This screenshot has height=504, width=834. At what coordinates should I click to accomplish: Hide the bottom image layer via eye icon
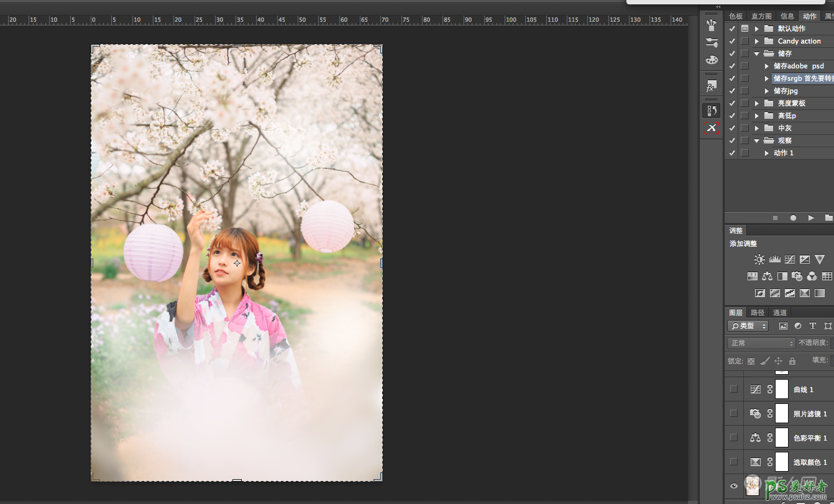point(734,486)
